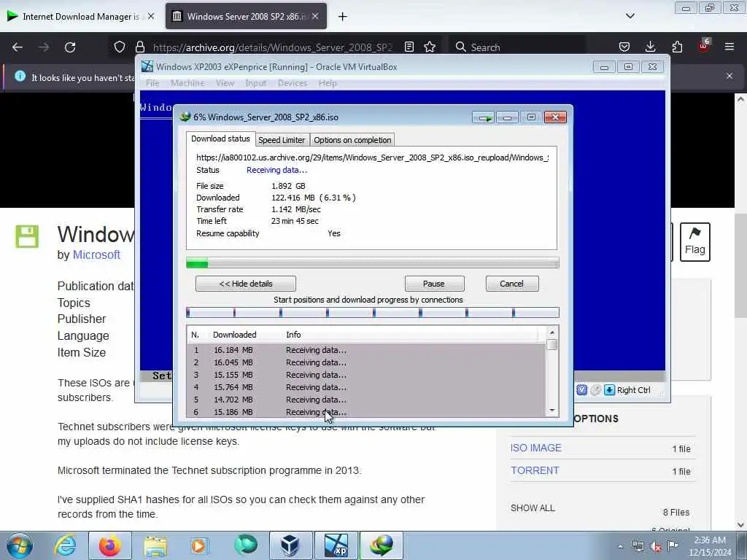Bookmark this page with star icon
The image size is (747, 560).
pos(430,47)
